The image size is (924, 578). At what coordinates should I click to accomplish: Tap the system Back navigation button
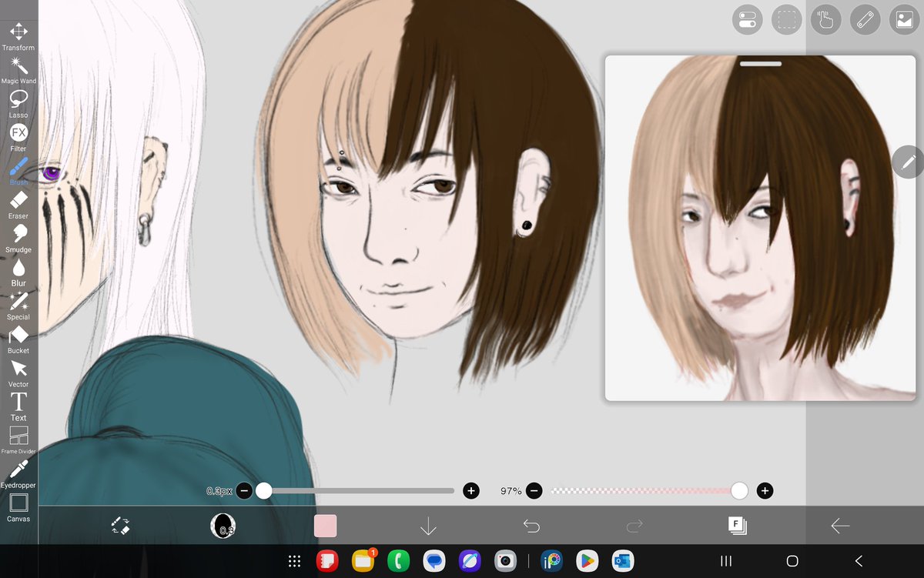click(859, 561)
